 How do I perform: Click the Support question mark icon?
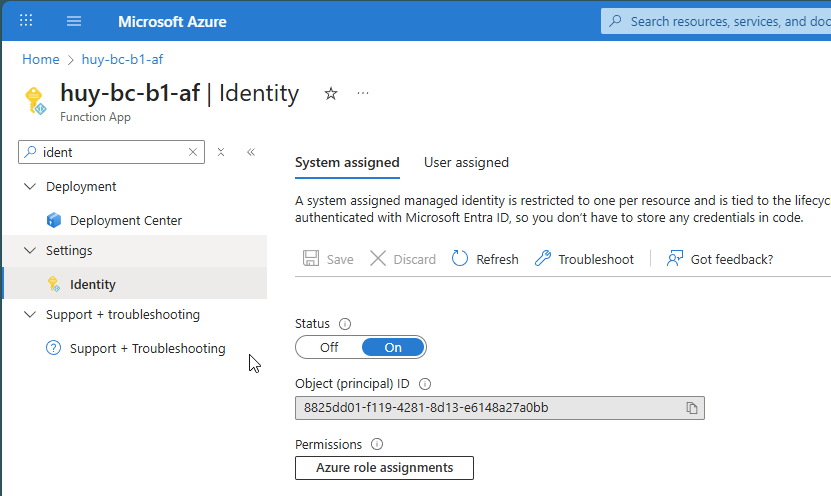point(54,348)
